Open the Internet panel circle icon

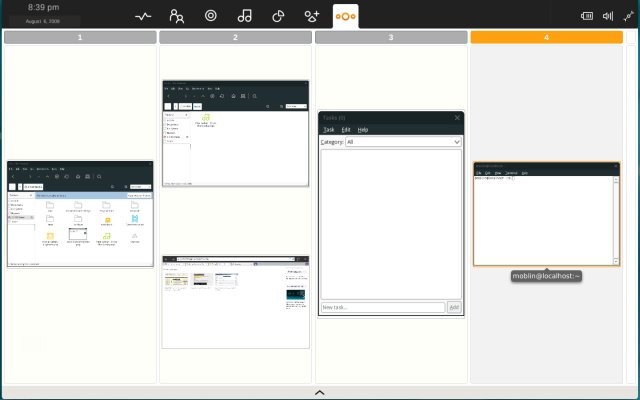210,16
